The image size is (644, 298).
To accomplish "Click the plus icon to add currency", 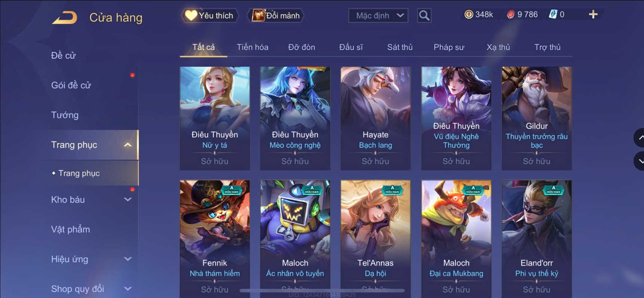I will pos(593,15).
